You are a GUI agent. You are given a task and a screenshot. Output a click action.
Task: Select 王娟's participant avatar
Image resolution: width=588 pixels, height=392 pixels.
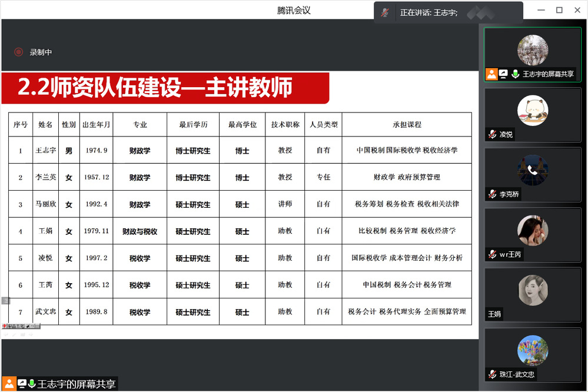(533, 290)
